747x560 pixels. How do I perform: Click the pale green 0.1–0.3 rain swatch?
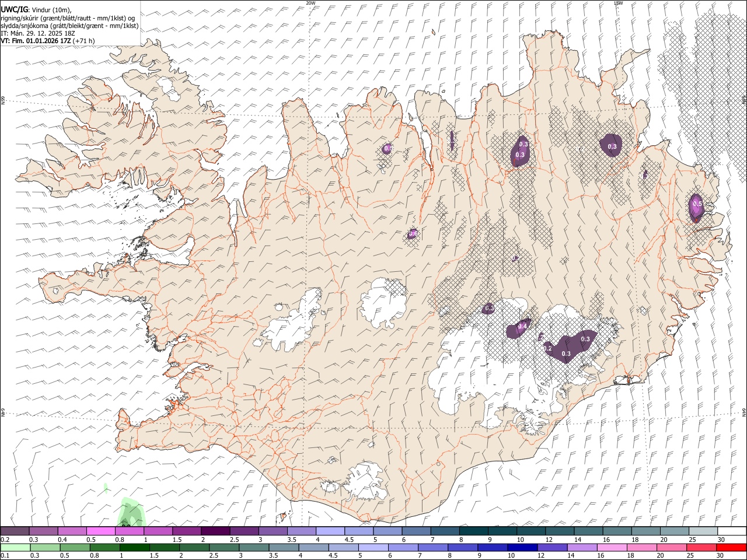click(x=15, y=547)
